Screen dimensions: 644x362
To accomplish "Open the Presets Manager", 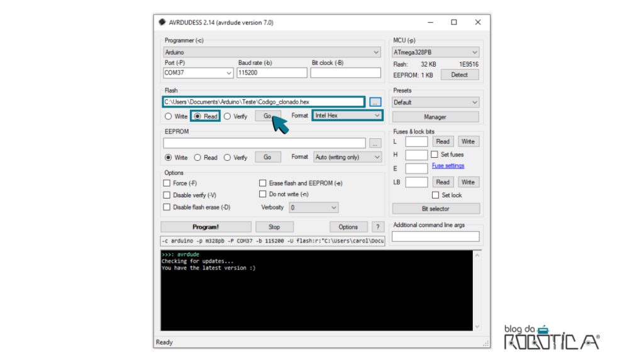I will [435, 117].
